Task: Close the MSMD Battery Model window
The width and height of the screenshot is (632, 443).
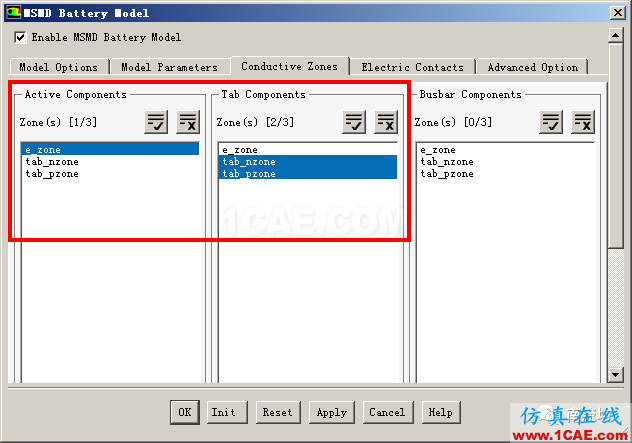Action: tap(617, 13)
